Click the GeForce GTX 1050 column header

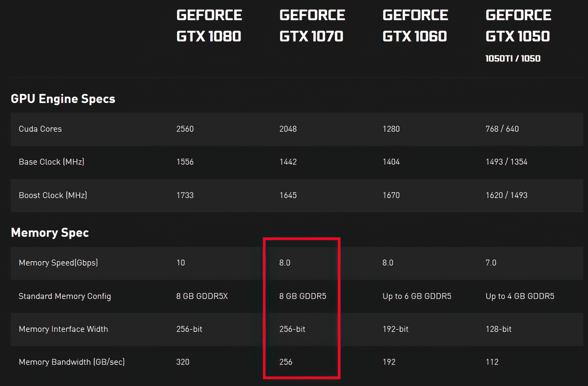point(518,26)
